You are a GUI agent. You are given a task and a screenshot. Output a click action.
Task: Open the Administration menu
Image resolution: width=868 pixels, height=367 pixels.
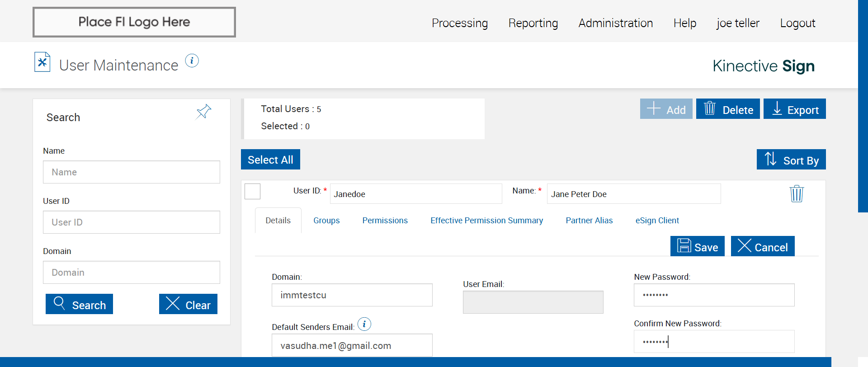(x=615, y=23)
